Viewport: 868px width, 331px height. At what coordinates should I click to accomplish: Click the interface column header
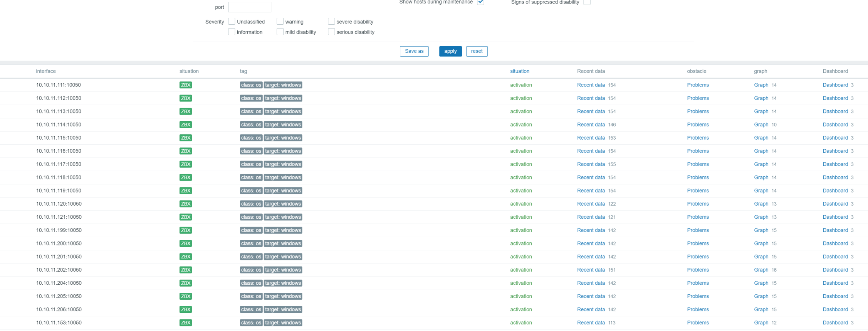46,71
